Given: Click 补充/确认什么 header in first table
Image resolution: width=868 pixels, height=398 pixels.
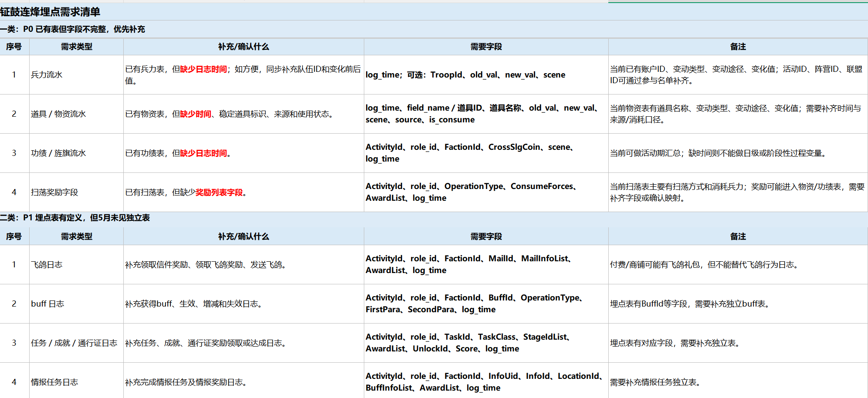Looking at the screenshot, I should click(244, 47).
